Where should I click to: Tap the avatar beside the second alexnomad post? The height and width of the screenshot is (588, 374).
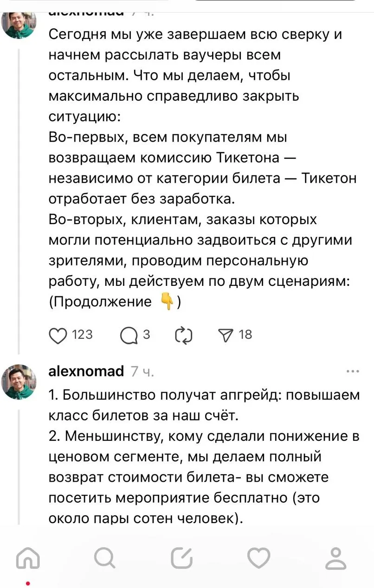[x=19, y=381]
